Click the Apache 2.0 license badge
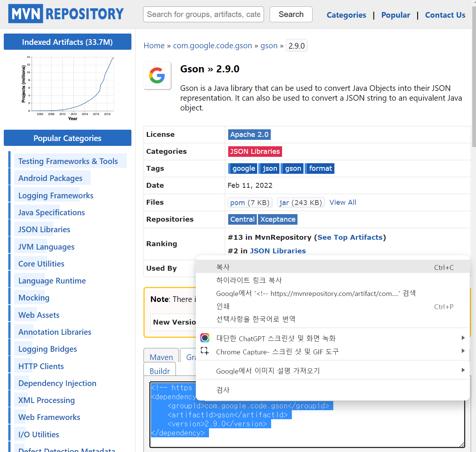 249,135
